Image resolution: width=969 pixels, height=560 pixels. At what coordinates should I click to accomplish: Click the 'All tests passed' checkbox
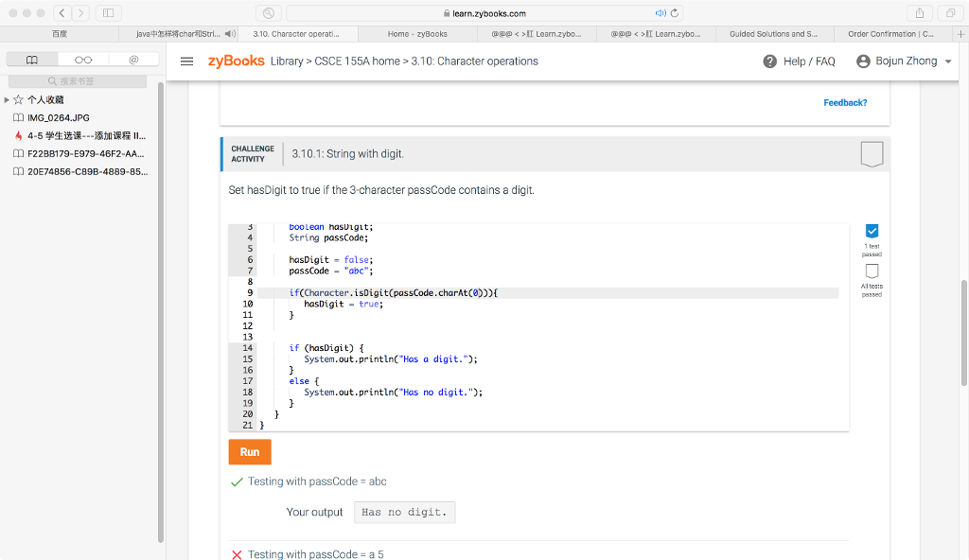872,271
